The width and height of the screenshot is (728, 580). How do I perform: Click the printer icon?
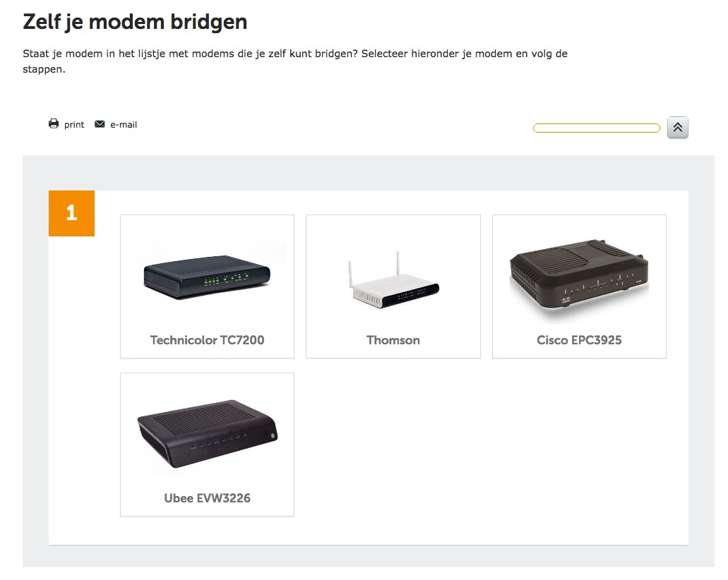coord(54,124)
